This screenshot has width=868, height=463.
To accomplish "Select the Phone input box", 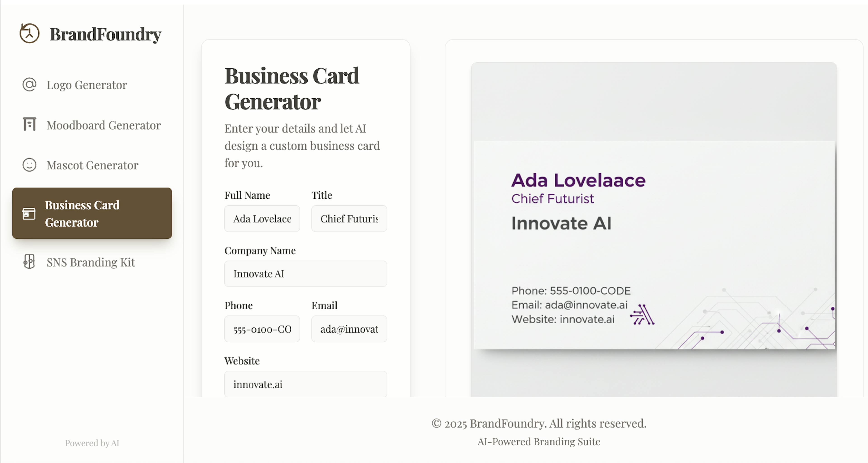I will pyautogui.click(x=262, y=329).
